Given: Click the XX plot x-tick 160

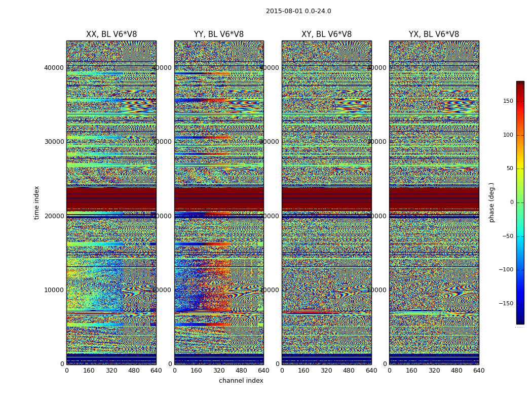Looking at the screenshot, I should 89,371.
